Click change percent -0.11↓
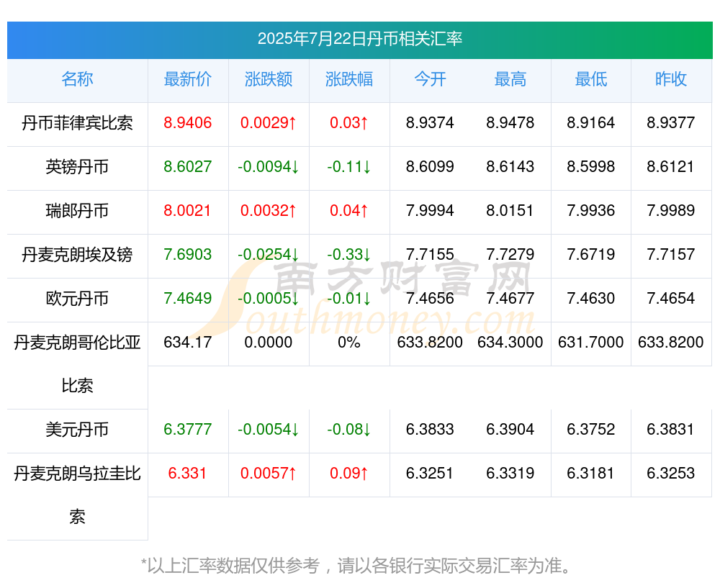The width and height of the screenshot is (720, 588). pos(349,166)
